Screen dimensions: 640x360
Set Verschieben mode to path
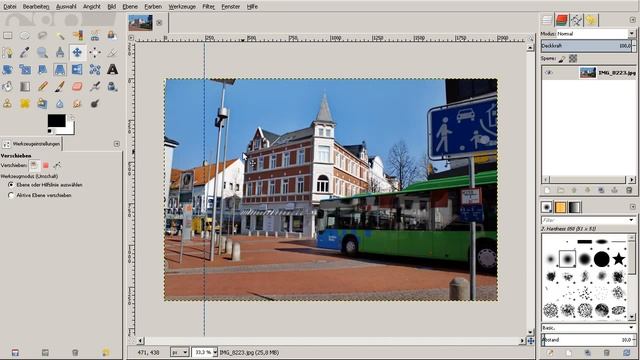57,165
